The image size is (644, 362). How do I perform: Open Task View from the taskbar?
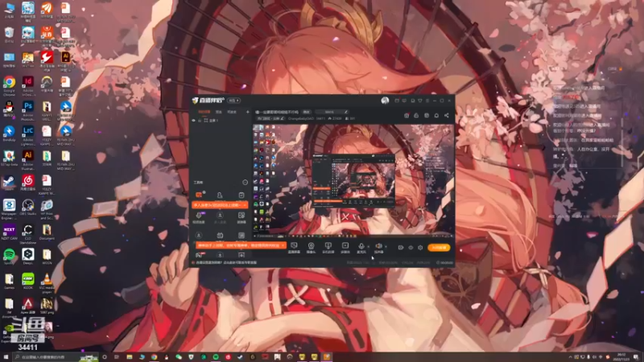point(117,357)
